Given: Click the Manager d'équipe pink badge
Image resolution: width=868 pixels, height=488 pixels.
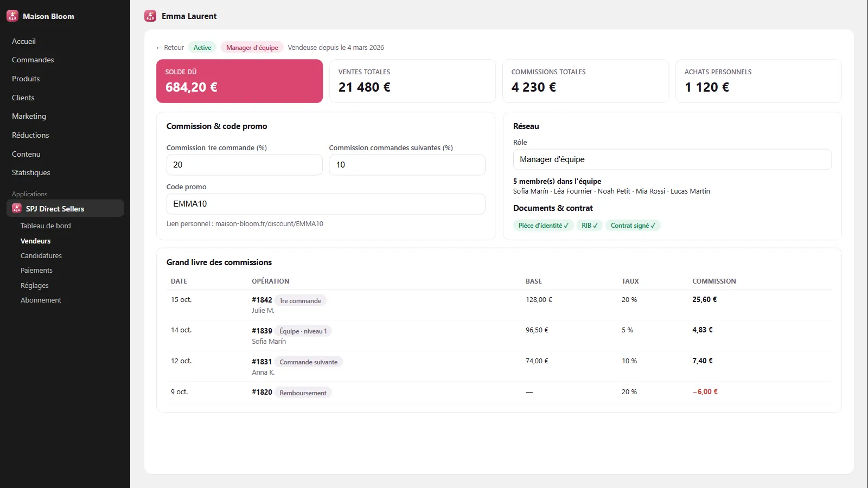Looking at the screenshot, I should click(x=252, y=47).
